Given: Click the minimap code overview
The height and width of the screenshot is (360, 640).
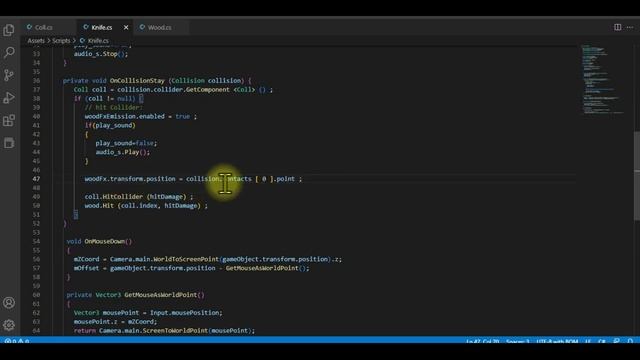Looking at the screenshot, I should [x=603, y=80].
